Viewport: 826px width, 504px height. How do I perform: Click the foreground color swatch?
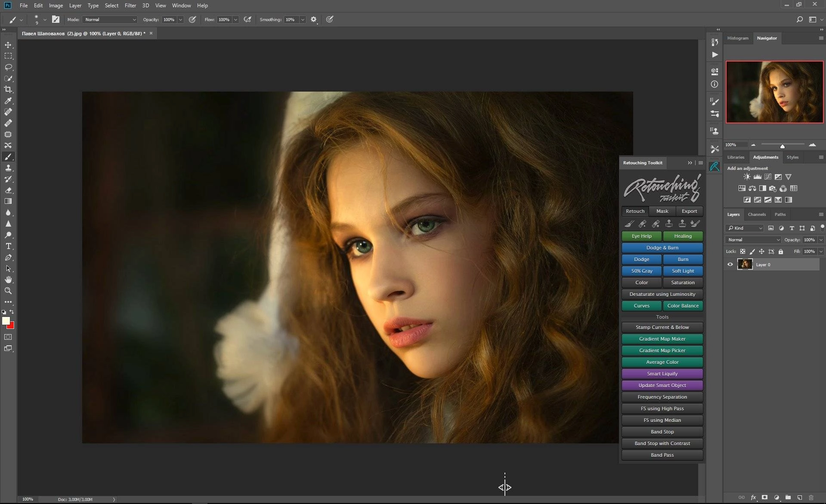pyautogui.click(x=6, y=321)
